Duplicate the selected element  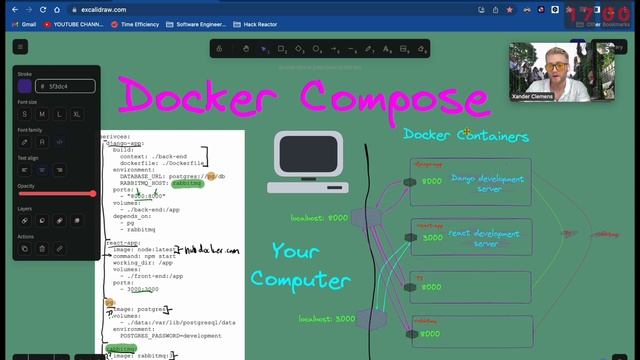point(24,249)
